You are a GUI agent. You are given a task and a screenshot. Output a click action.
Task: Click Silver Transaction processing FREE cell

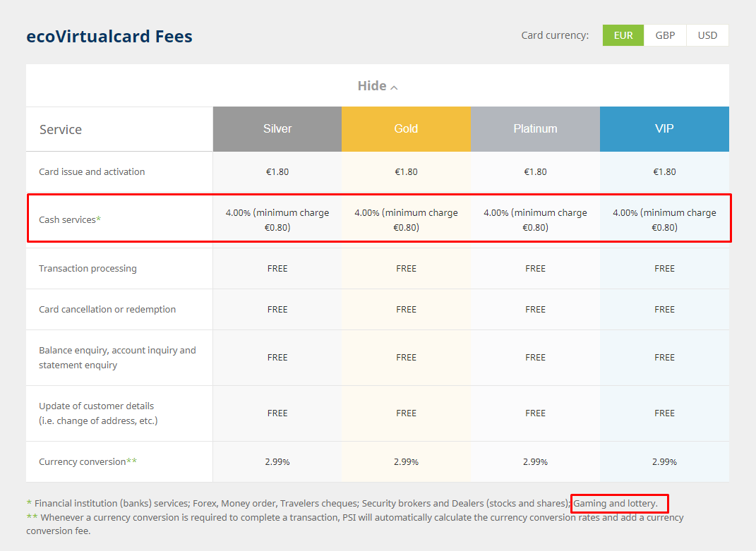pyautogui.click(x=277, y=269)
